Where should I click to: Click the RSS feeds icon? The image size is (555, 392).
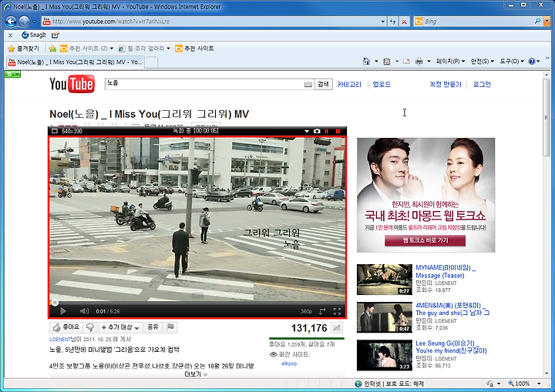click(x=387, y=62)
